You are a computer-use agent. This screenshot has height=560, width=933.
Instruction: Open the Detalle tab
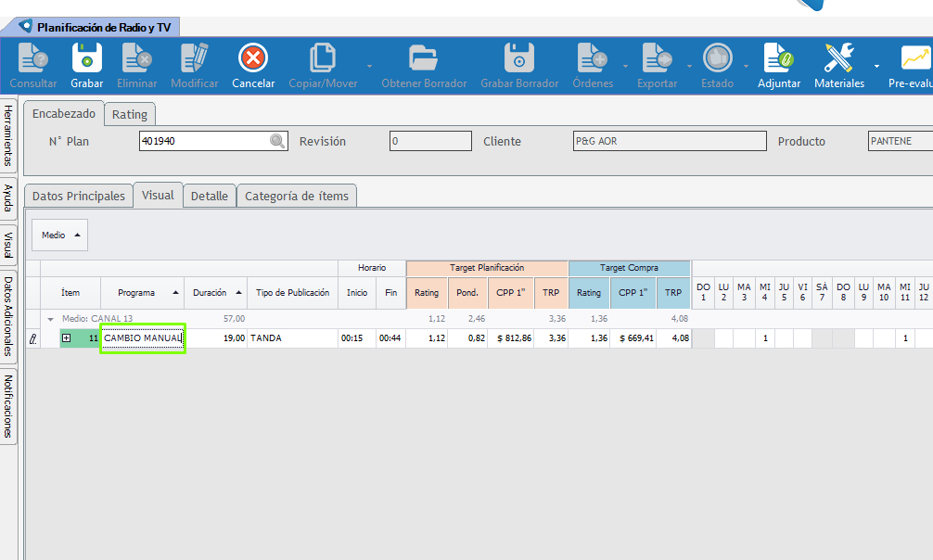pyautogui.click(x=209, y=196)
